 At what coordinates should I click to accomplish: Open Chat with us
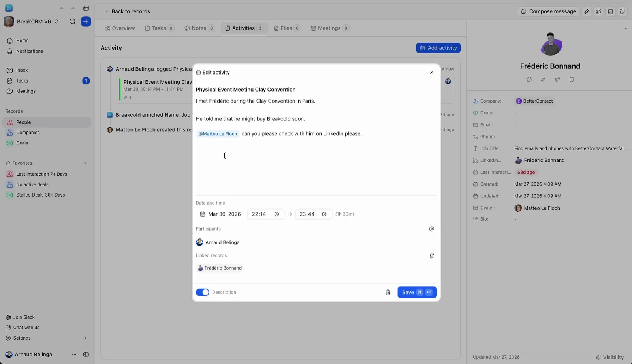point(23,328)
